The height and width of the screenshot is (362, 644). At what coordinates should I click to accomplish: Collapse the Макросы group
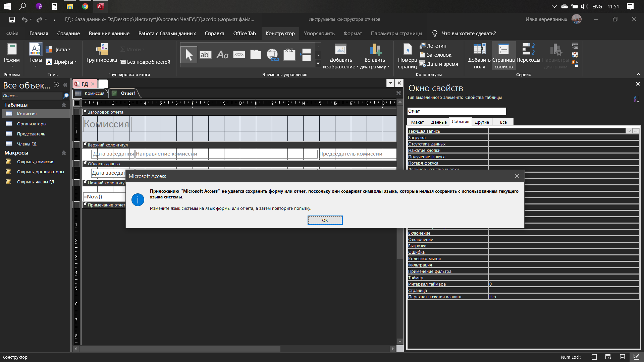pos(63,153)
